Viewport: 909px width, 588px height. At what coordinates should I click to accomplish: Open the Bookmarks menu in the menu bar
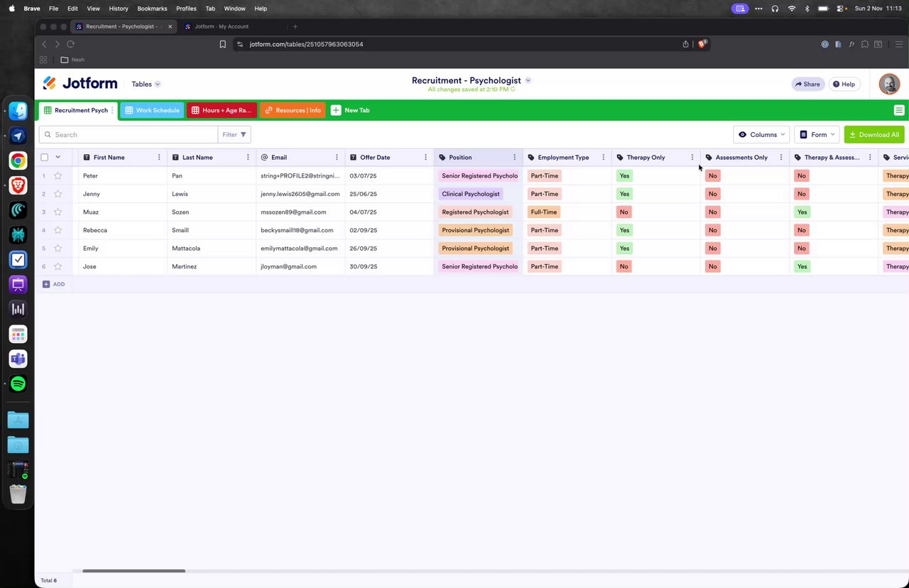click(x=152, y=9)
